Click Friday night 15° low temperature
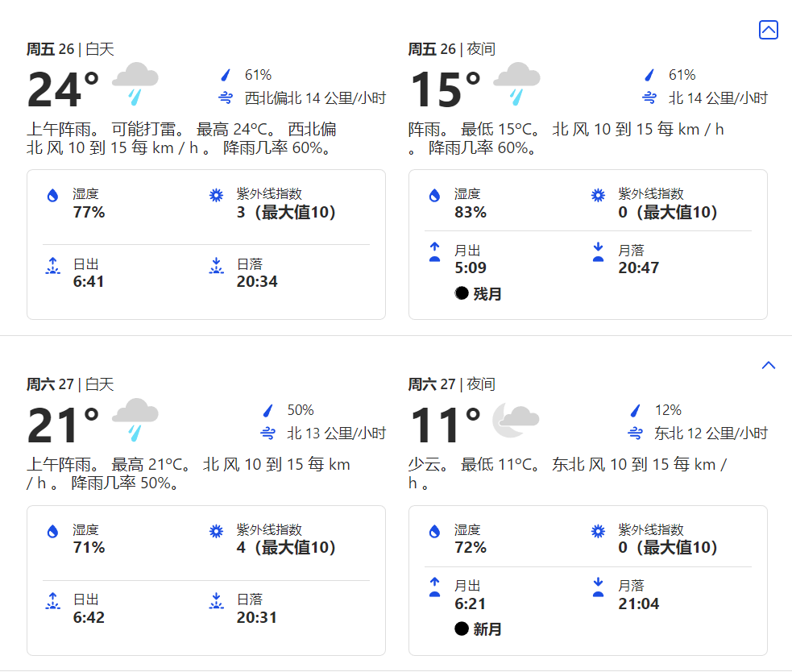Image resolution: width=792 pixels, height=672 pixels. [445, 89]
